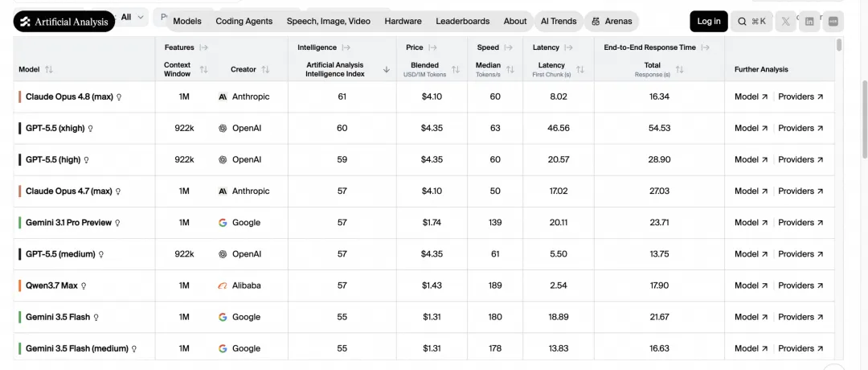Click Google logo in Gemini 3.1 Pro Preview row
Screen dimensions: 868x370
pos(223,223)
